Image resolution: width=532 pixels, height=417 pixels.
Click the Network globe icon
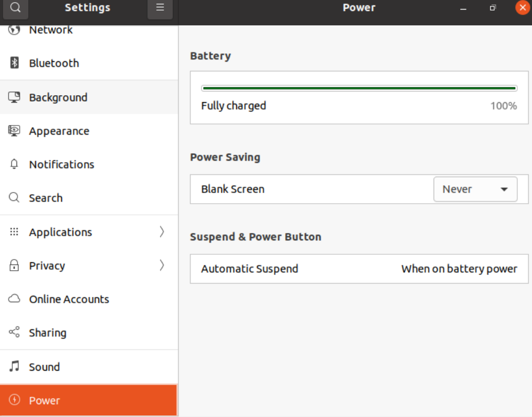click(14, 30)
